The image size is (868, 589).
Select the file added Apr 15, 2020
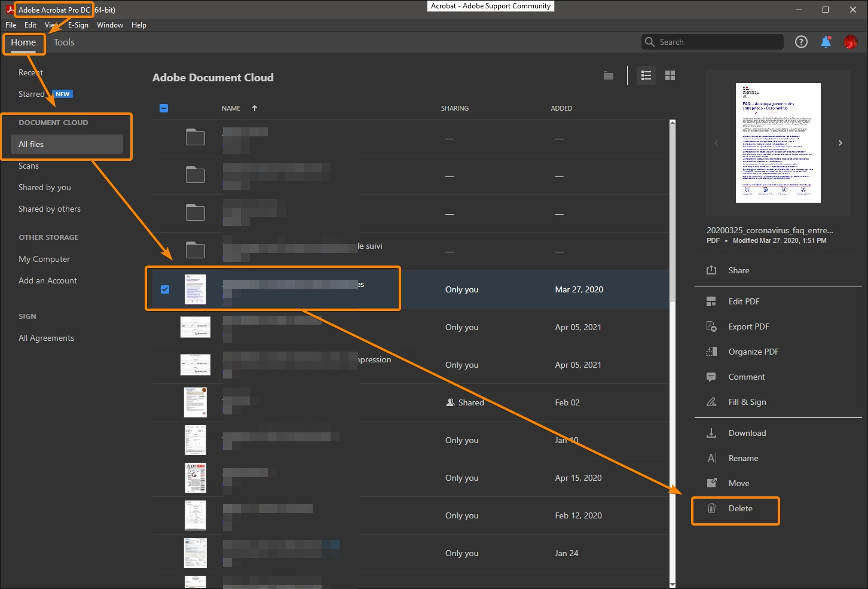point(411,478)
